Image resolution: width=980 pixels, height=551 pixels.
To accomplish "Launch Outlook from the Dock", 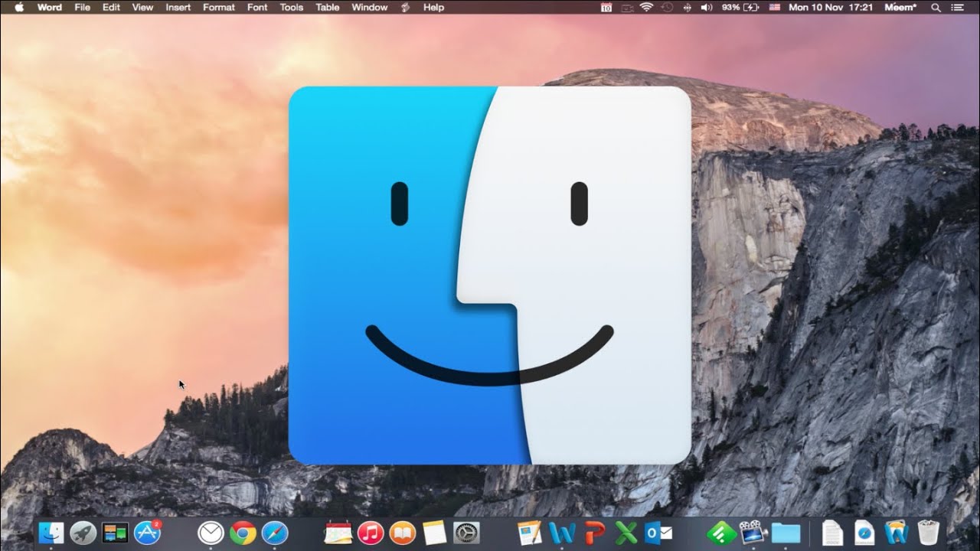I will pyautogui.click(x=658, y=533).
